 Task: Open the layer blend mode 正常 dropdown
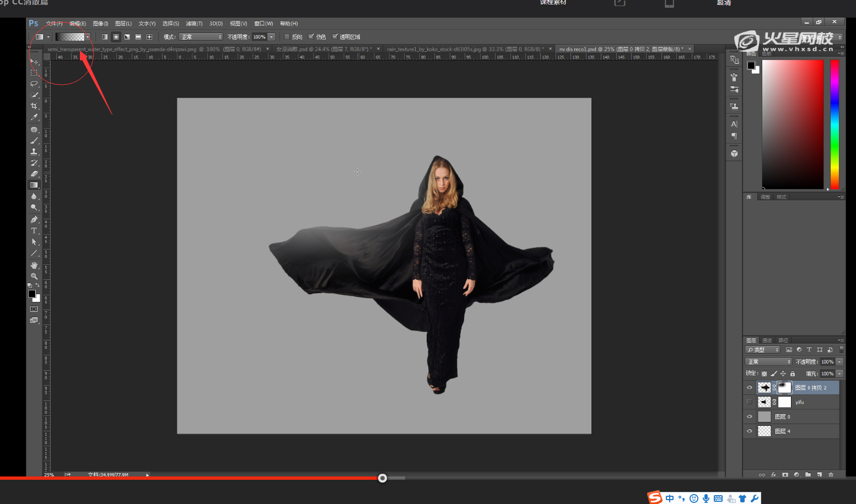coord(768,362)
